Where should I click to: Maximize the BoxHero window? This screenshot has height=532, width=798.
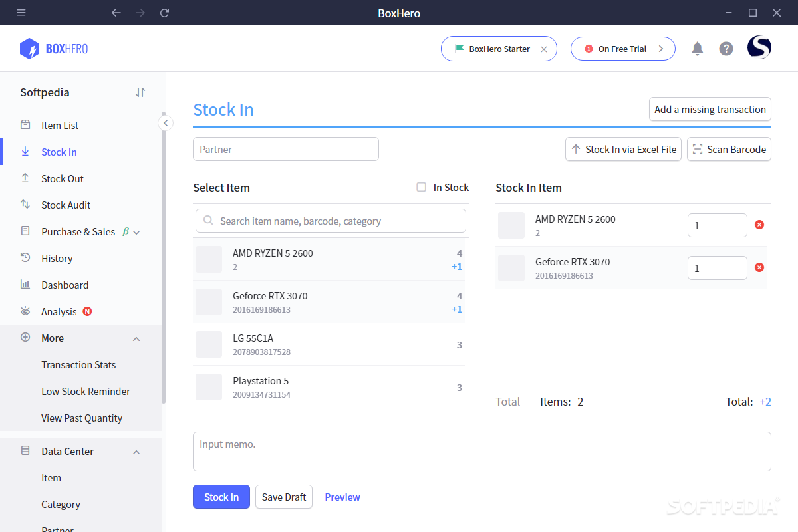[x=752, y=13]
